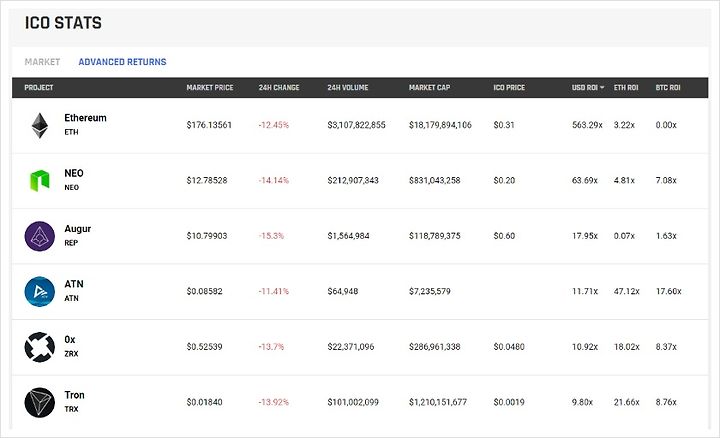Click ATN market price $0.08582
Screen dimensions: 720x438
(204, 292)
